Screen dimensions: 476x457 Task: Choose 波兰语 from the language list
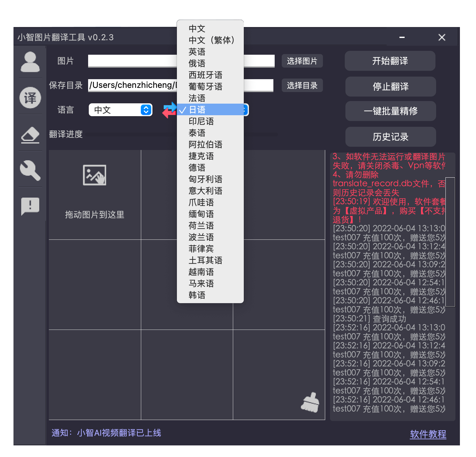pyautogui.click(x=210, y=237)
